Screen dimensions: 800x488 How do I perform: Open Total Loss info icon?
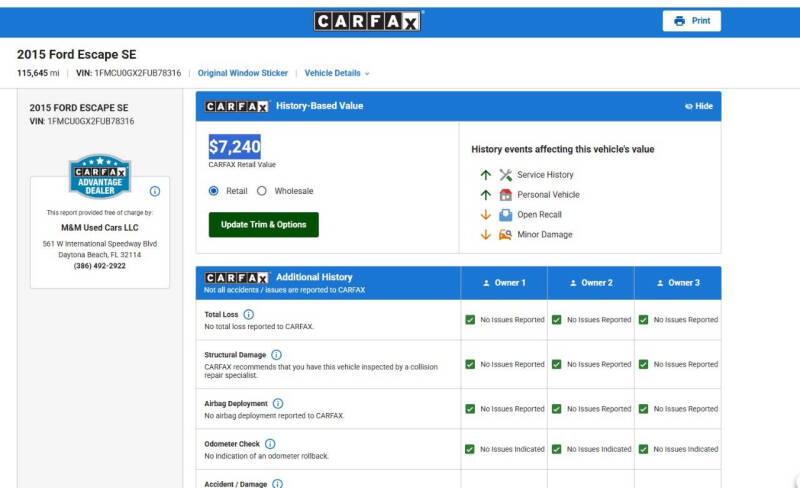pos(248,314)
